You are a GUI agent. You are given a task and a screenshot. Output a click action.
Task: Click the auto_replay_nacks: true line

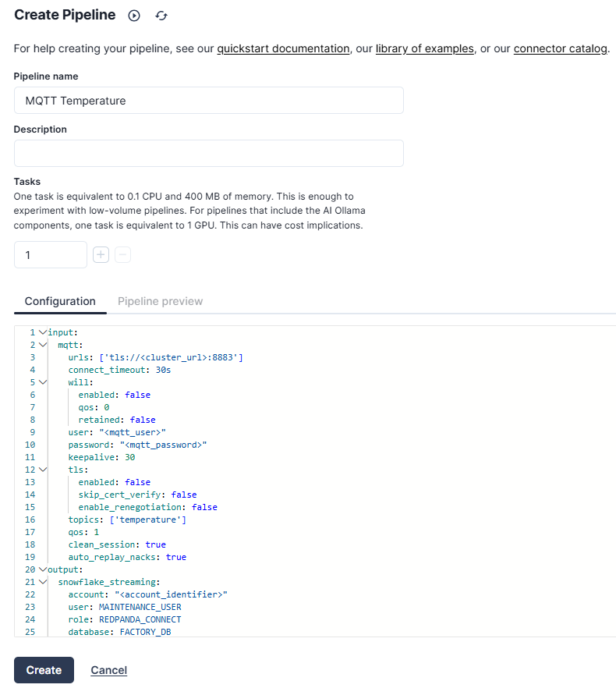127,557
